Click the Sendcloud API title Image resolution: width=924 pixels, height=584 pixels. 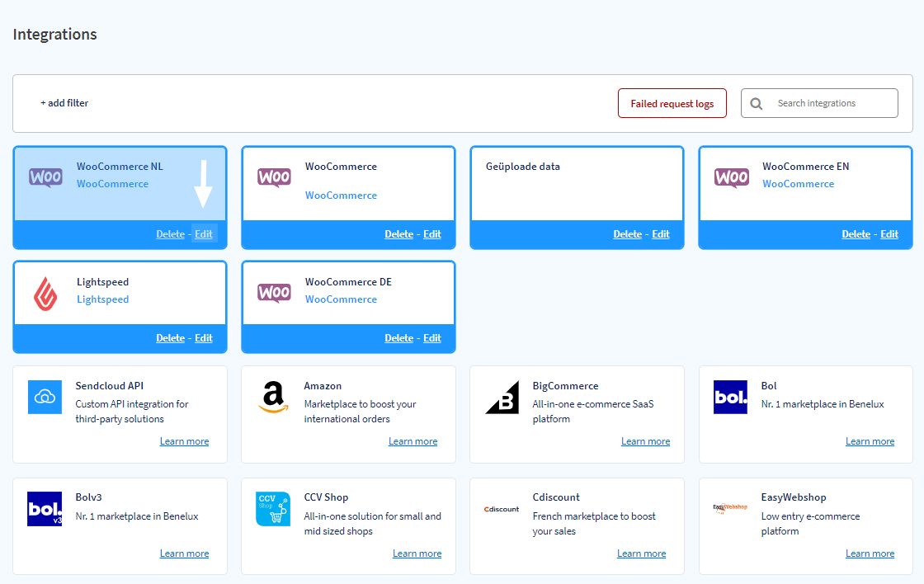pos(110,386)
